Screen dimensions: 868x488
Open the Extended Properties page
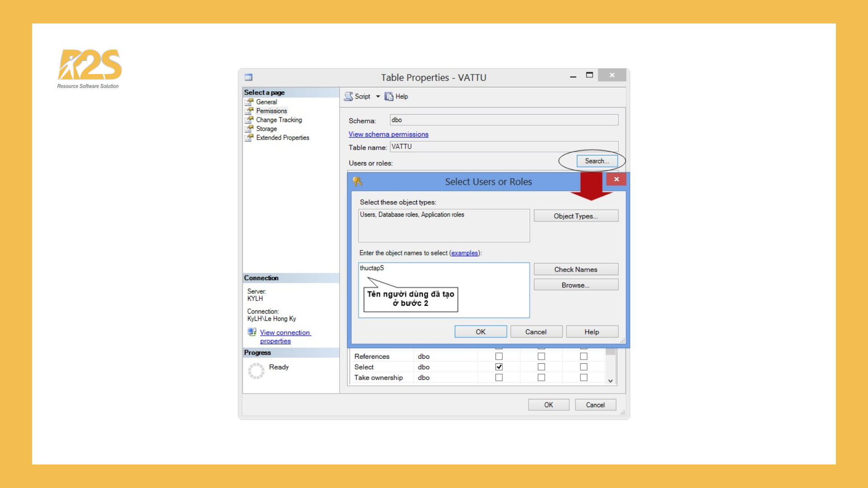(x=283, y=138)
